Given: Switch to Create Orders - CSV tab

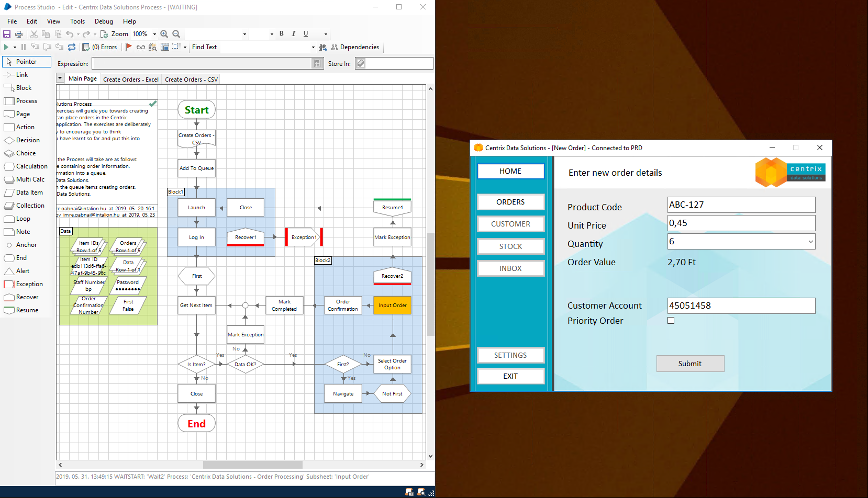Looking at the screenshot, I should [191, 80].
